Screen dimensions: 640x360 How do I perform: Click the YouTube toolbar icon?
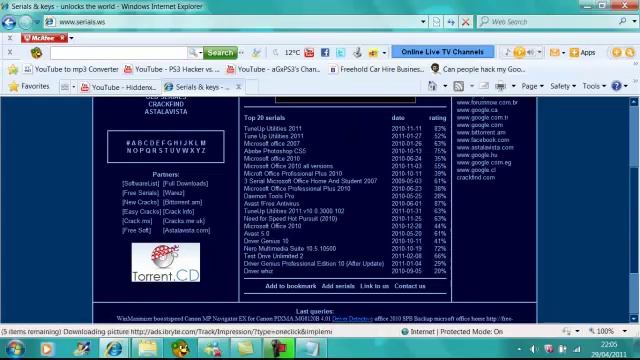[309, 52]
